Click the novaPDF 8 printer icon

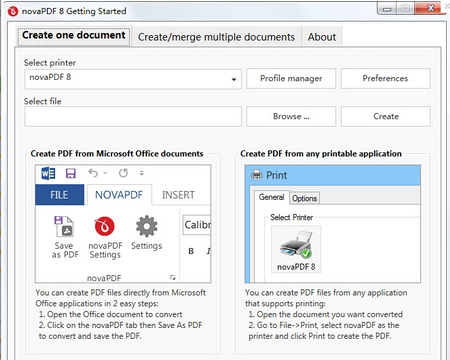point(296,245)
